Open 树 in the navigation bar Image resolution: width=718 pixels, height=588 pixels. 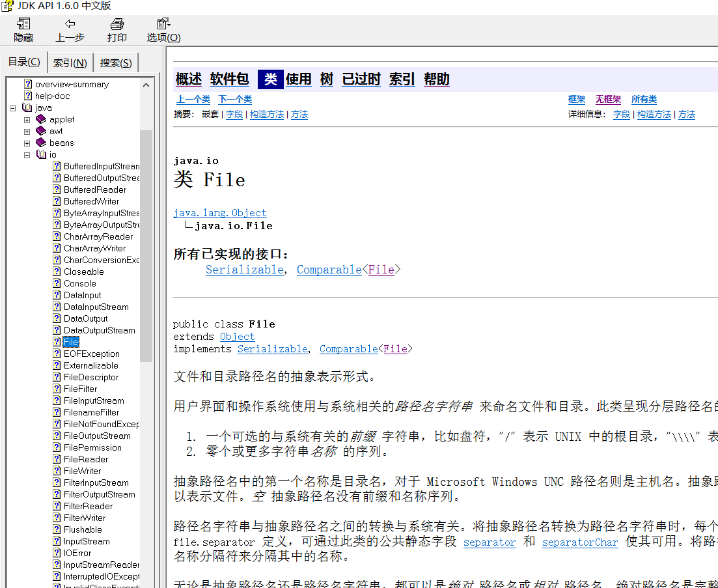(x=327, y=79)
